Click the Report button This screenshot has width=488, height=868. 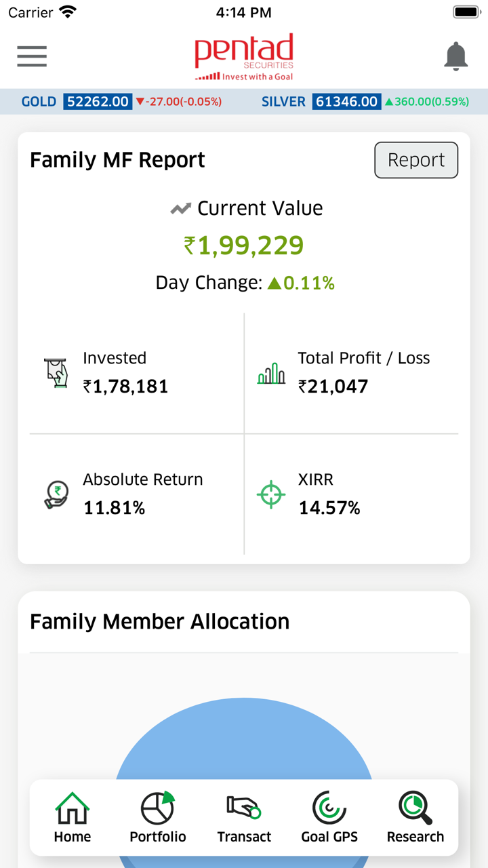[416, 160]
